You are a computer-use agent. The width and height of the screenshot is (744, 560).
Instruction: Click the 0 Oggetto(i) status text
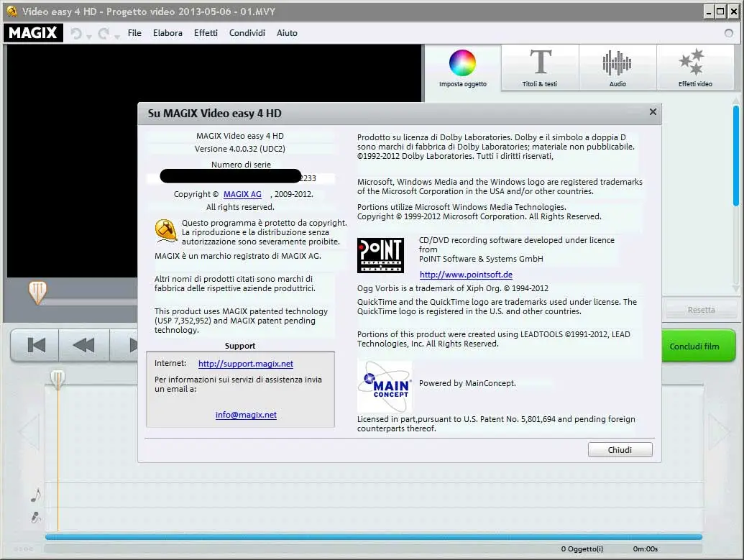[x=582, y=548]
